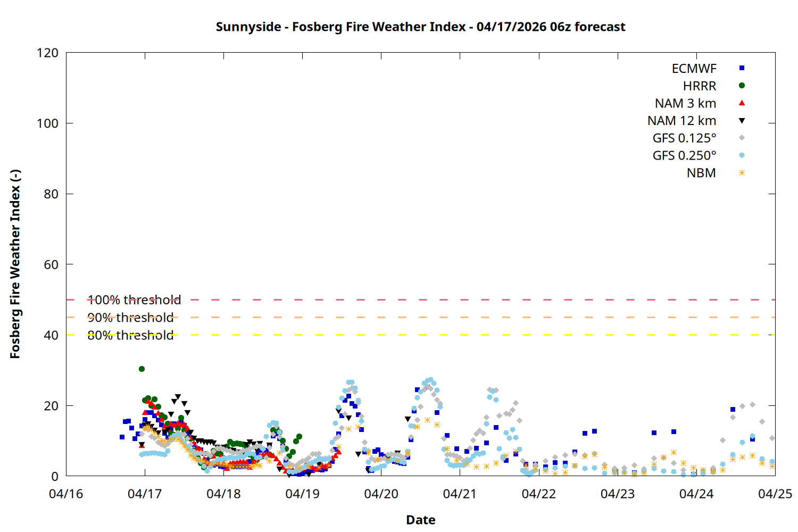The width and height of the screenshot is (798, 532).
Task: Click the 04/25 date tick label
Action: (775, 494)
